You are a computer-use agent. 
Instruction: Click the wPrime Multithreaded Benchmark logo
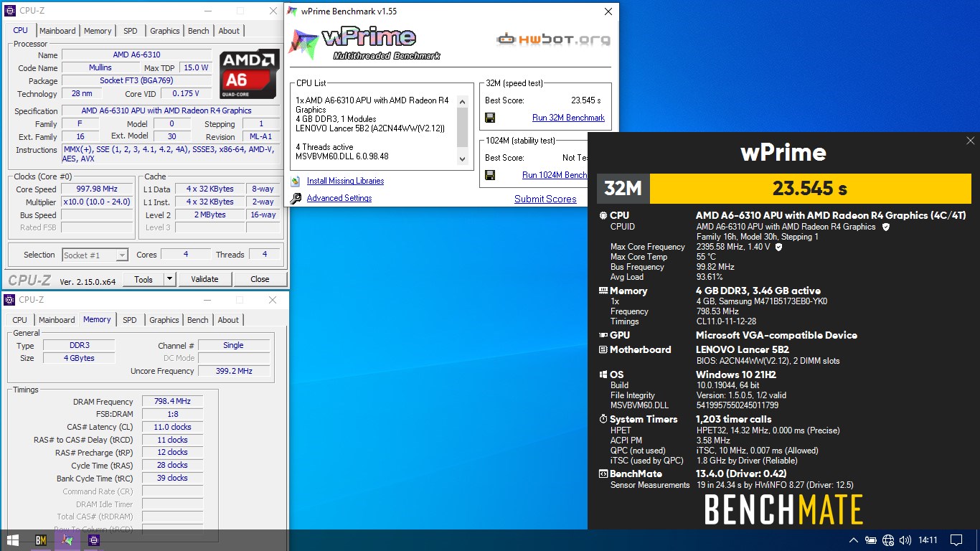(364, 42)
